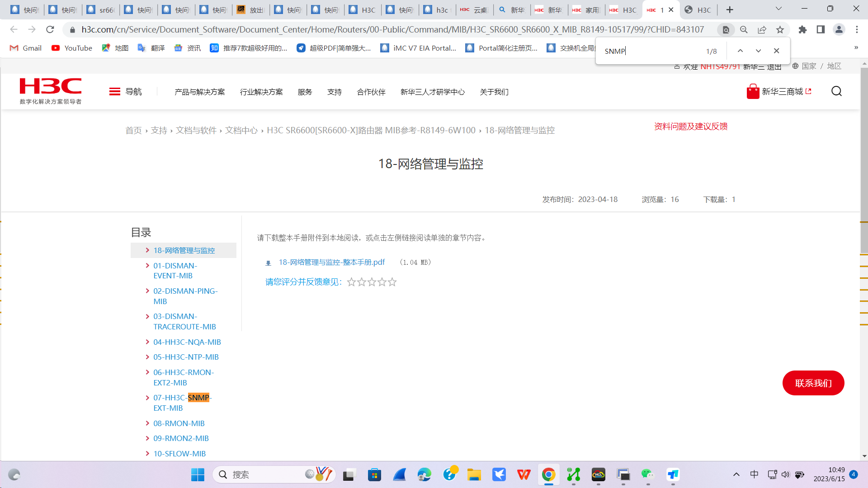This screenshot has width=868, height=488.
Task: Open browser extensions puzzle icon
Action: [802, 30]
